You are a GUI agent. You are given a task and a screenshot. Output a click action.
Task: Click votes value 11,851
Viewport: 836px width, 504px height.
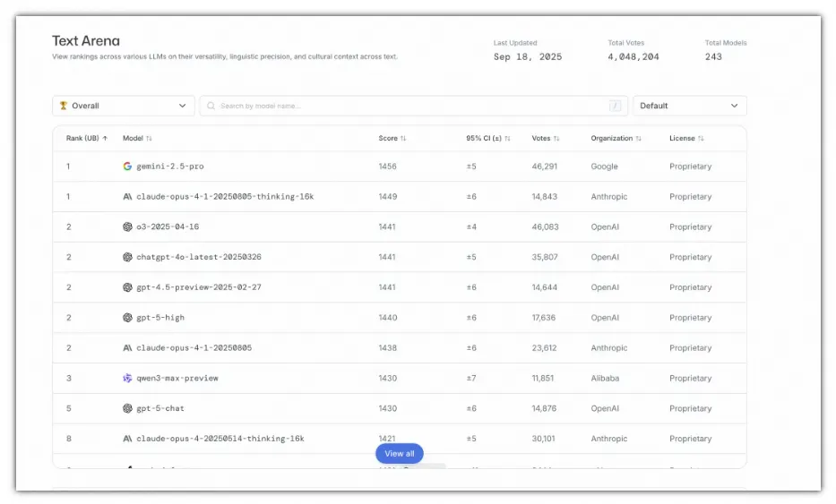click(543, 379)
